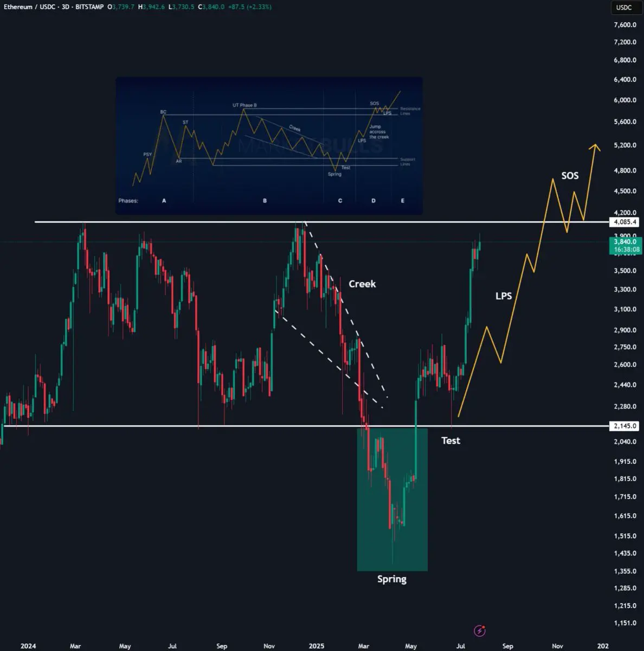644x651 pixels.
Task: Select the 'LPS' text annotation on the chart
Action: [x=504, y=296]
